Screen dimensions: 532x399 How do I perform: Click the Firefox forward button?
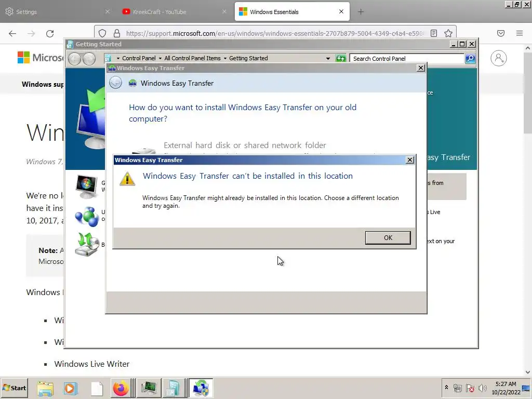coord(31,33)
